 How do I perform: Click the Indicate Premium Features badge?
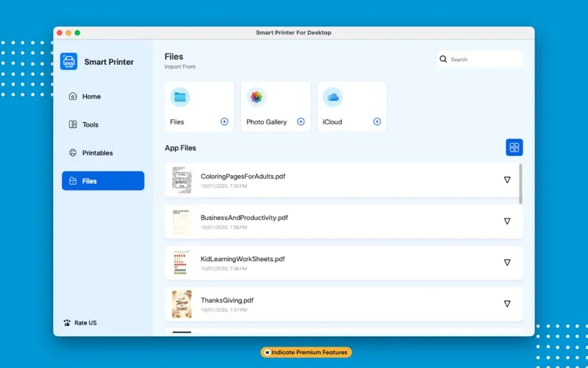click(x=306, y=353)
